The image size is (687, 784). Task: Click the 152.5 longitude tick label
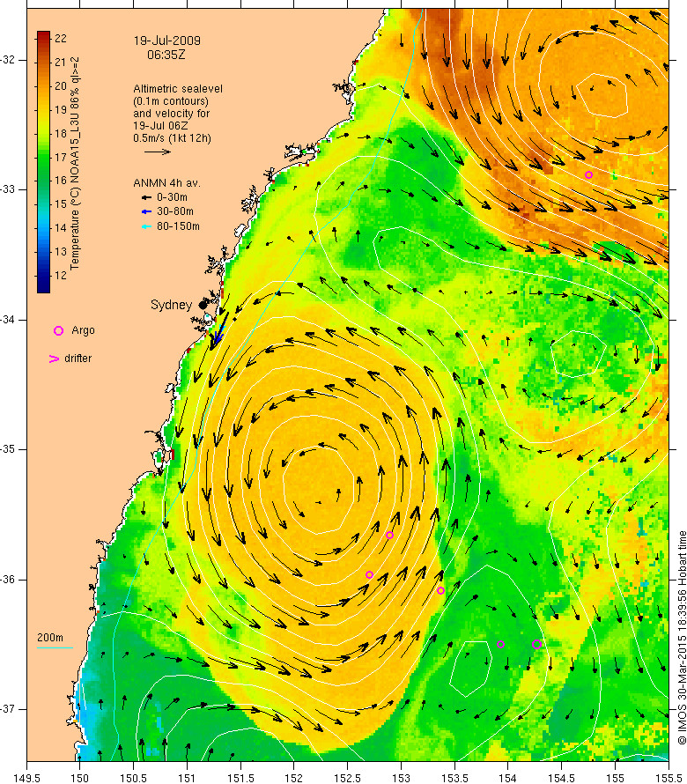(x=348, y=778)
